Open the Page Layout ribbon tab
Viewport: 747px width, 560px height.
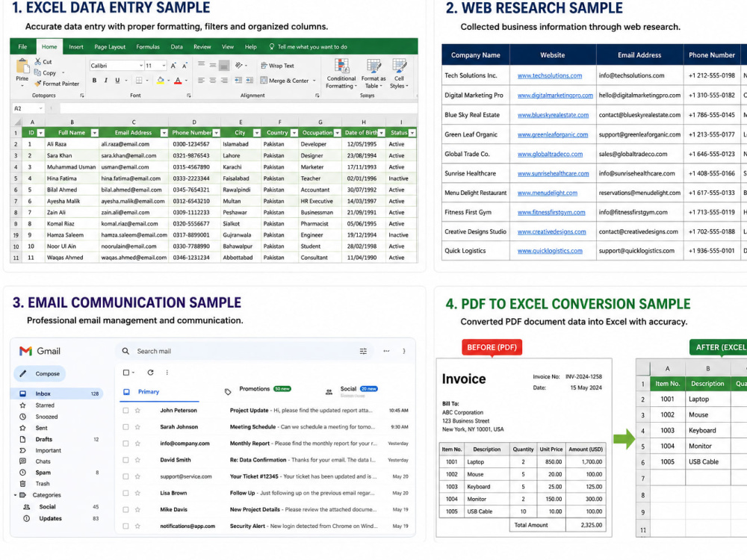tap(110, 46)
